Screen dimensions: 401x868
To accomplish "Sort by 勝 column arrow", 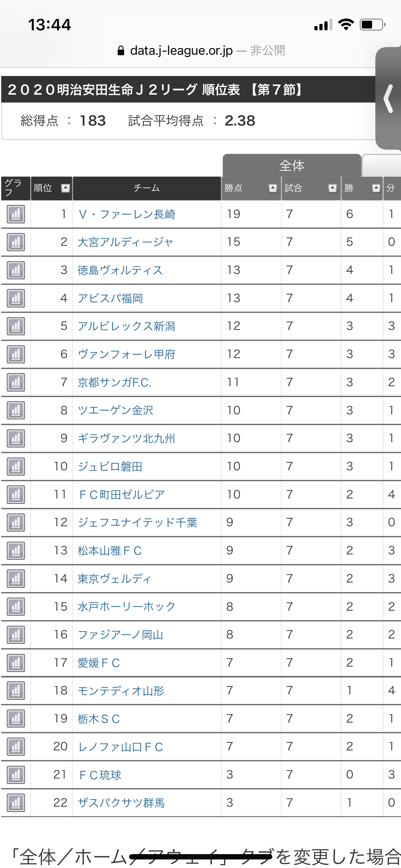I will 376,188.
